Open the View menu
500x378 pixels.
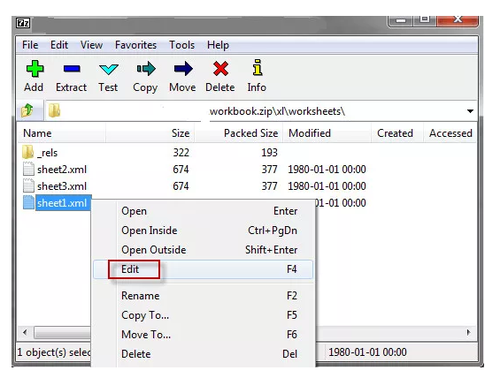pos(91,45)
